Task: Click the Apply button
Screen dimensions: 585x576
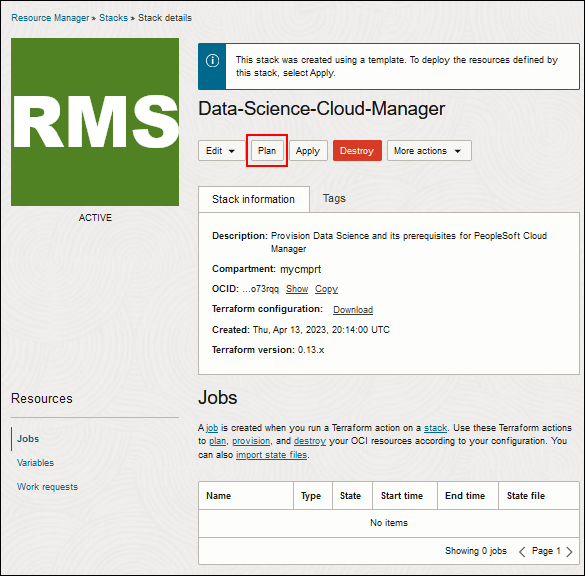Action: pyautogui.click(x=308, y=151)
